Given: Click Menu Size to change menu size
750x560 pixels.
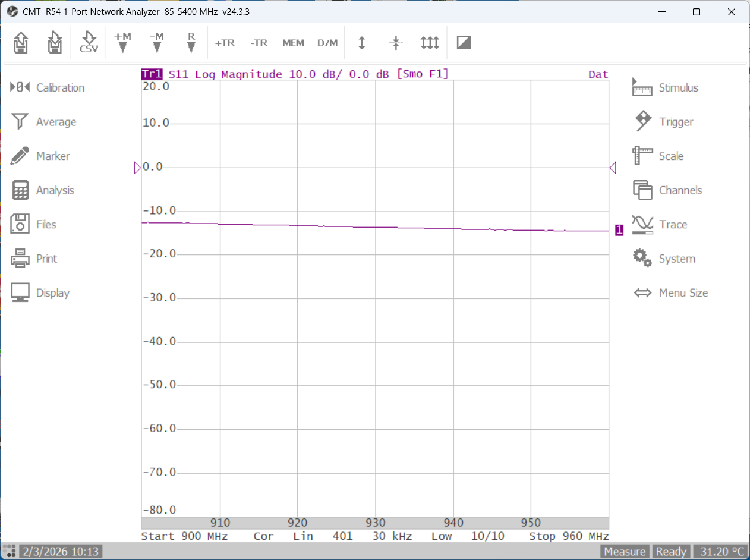Looking at the screenshot, I should [x=670, y=292].
